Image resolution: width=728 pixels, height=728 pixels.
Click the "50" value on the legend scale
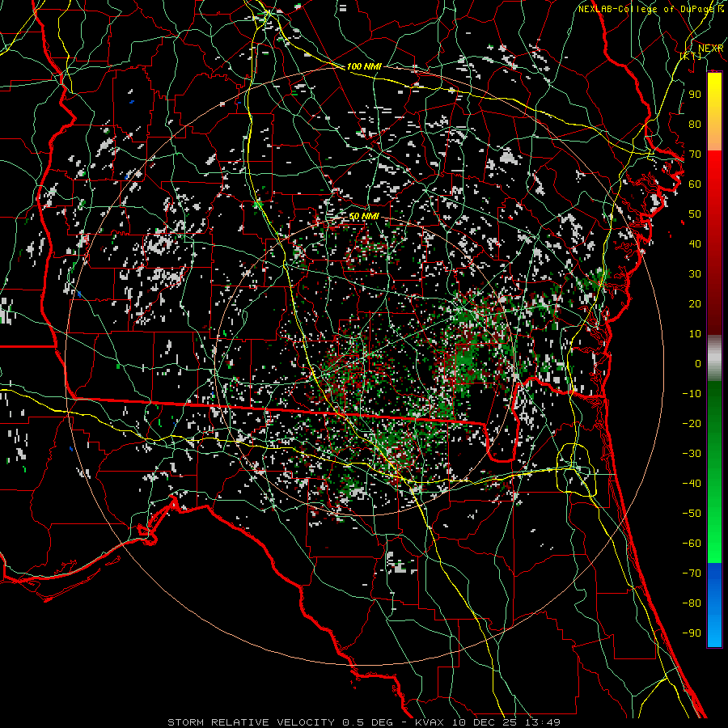point(695,214)
